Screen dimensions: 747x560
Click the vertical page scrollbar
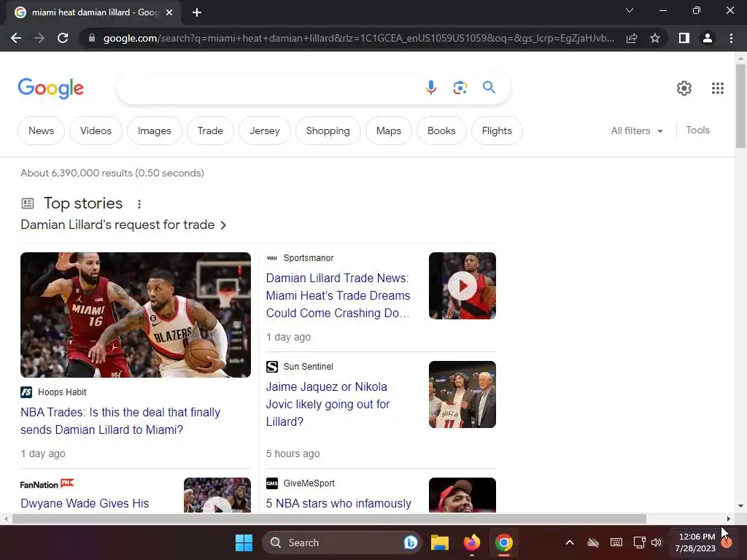pyautogui.click(x=740, y=106)
